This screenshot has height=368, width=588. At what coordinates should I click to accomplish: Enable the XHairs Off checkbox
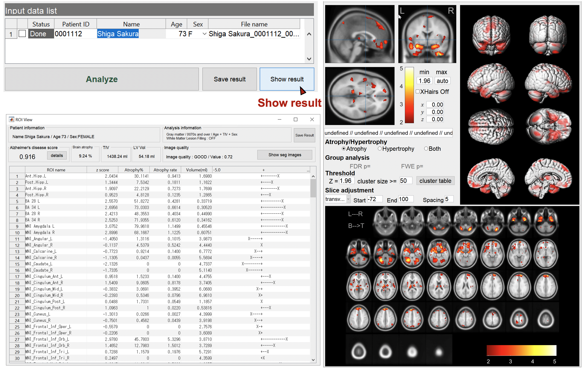pos(418,91)
